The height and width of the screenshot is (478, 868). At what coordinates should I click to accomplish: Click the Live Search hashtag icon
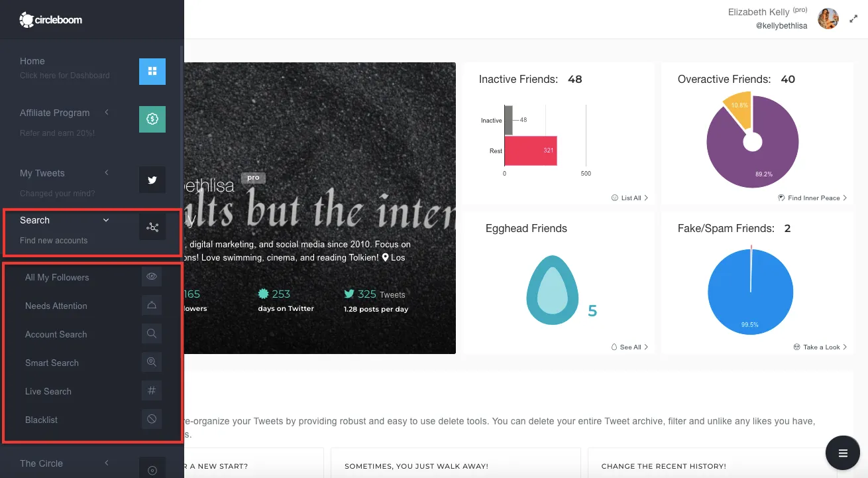coord(152,391)
